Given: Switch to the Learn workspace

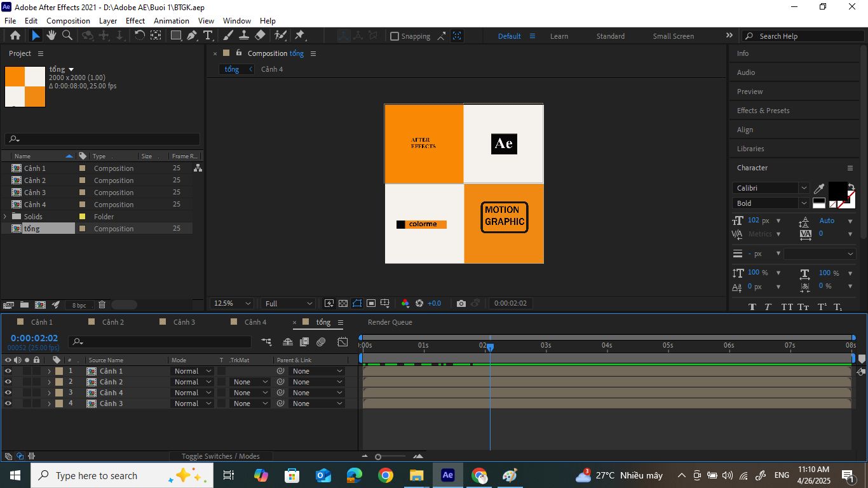Looking at the screenshot, I should 559,36.
